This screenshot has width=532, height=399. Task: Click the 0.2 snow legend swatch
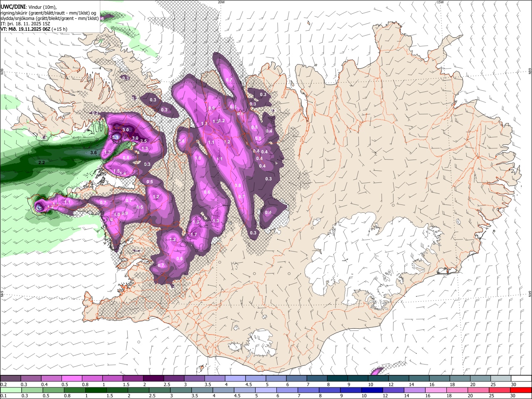click(10, 378)
